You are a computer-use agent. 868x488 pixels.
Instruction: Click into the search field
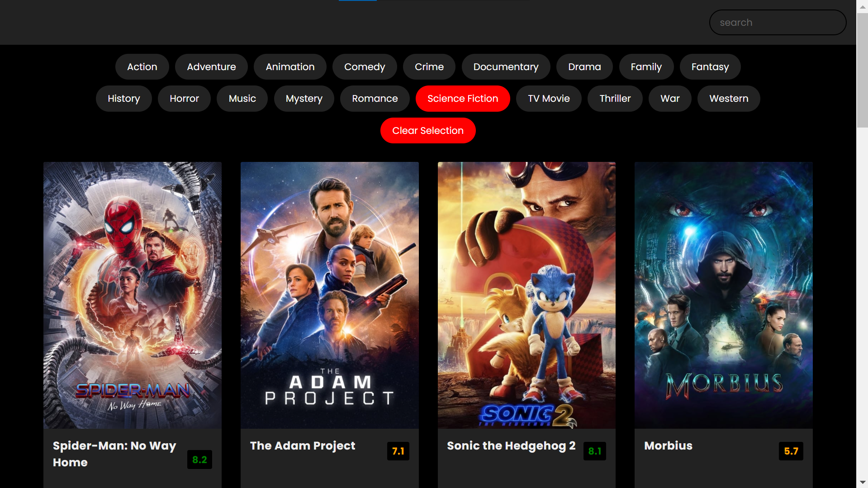[777, 23]
